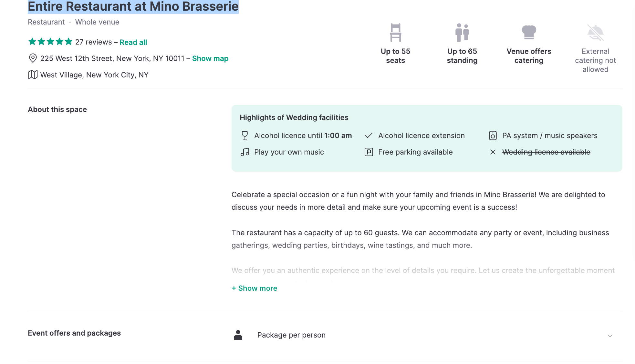
Task: Click the Entire Restaurant at Mino Brasserie heading
Action: coord(133,6)
